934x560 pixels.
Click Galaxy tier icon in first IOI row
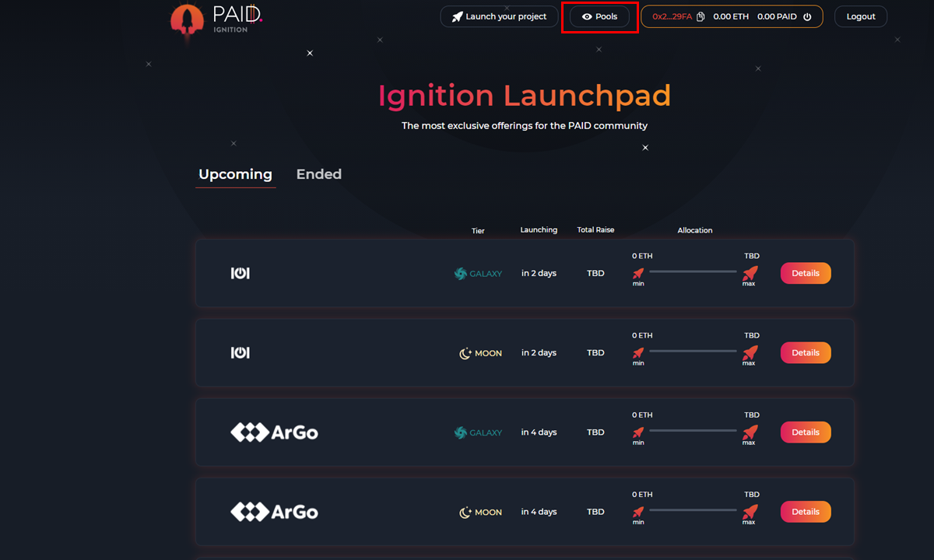coord(461,273)
